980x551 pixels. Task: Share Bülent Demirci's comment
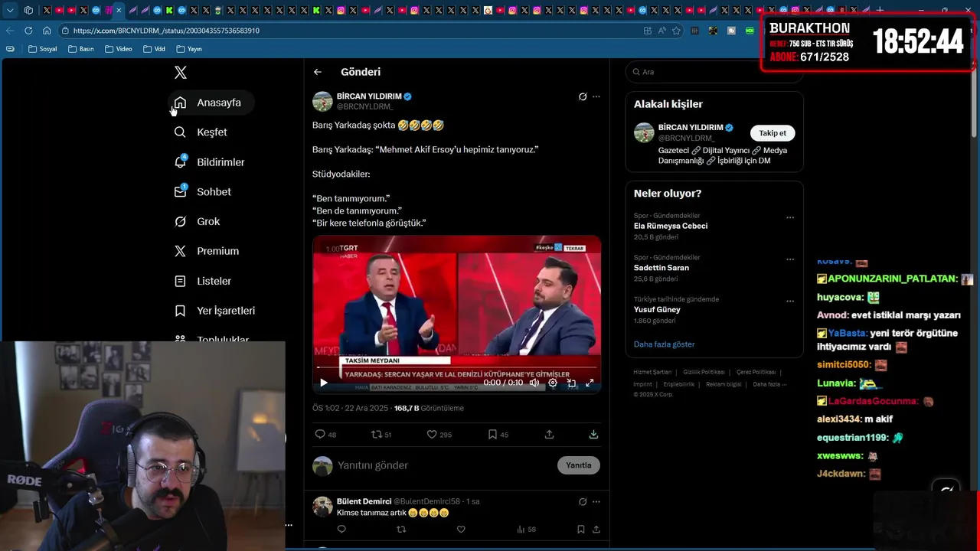coord(596,529)
